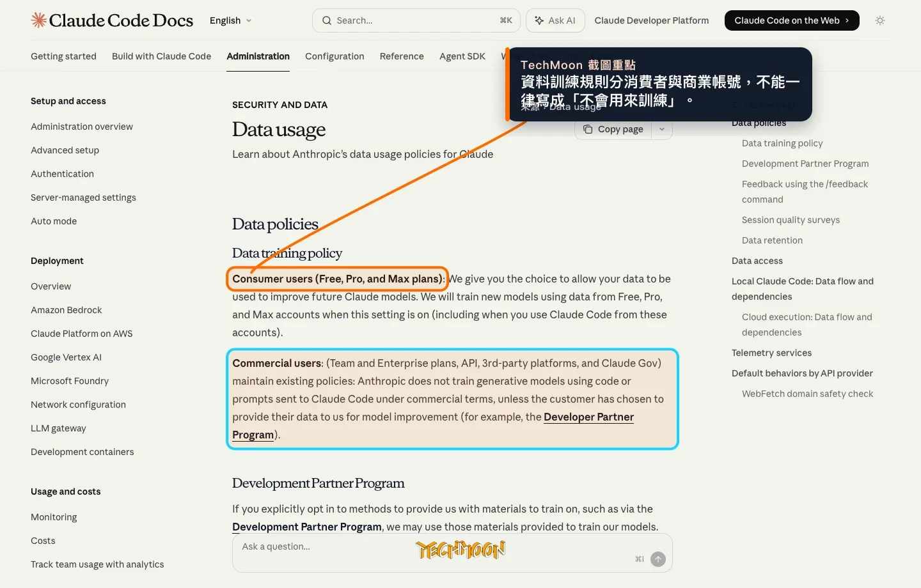Jump to Data training policy section
This screenshot has width=921, height=588.
782,143
